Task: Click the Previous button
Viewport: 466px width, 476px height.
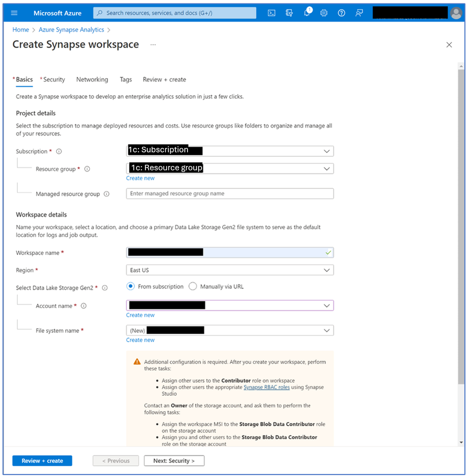Action: (116, 461)
